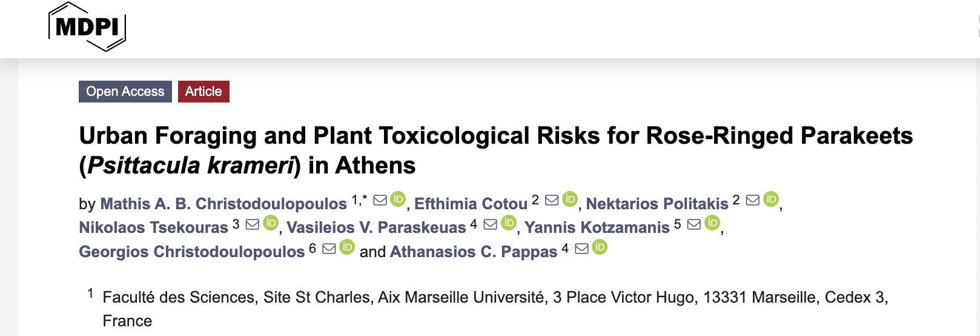980x336 pixels.
Task: Open ORCID icon for Mathis A. B. Christodoulopoulos
Action: (398, 199)
